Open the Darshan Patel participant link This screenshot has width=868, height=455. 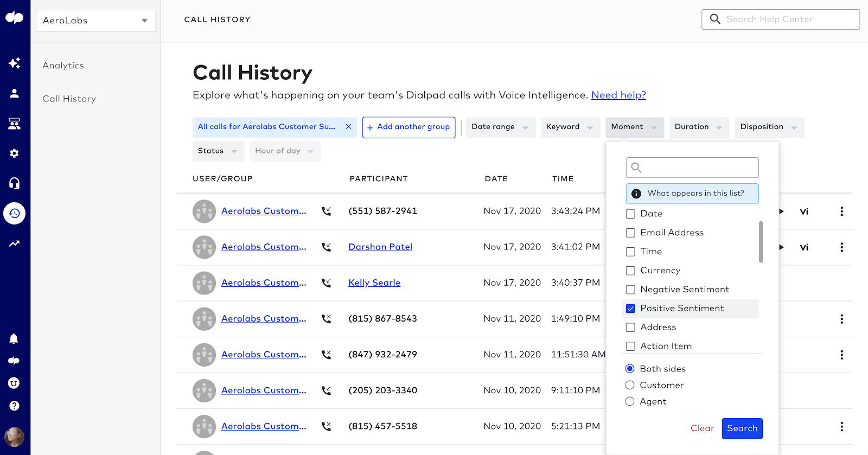click(x=380, y=247)
